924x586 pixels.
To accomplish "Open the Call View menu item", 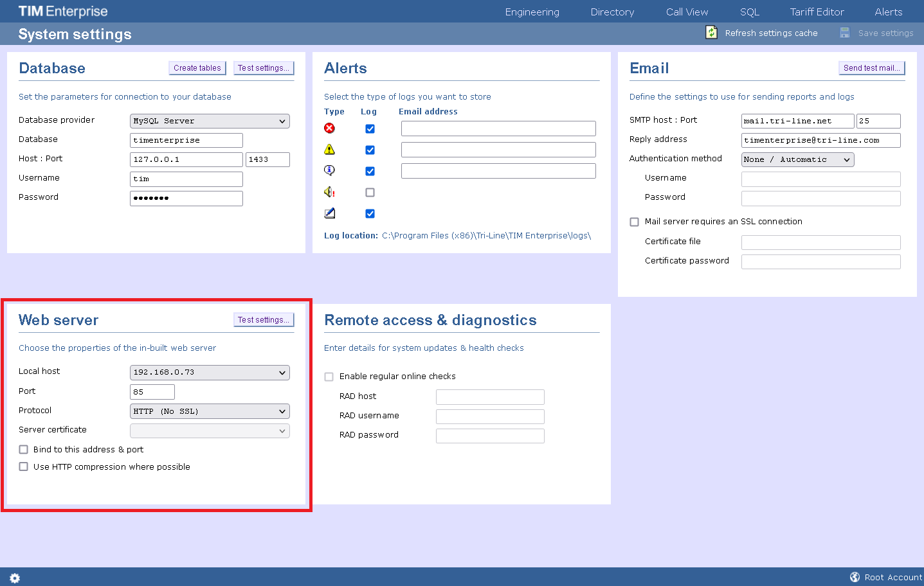I will (x=687, y=11).
